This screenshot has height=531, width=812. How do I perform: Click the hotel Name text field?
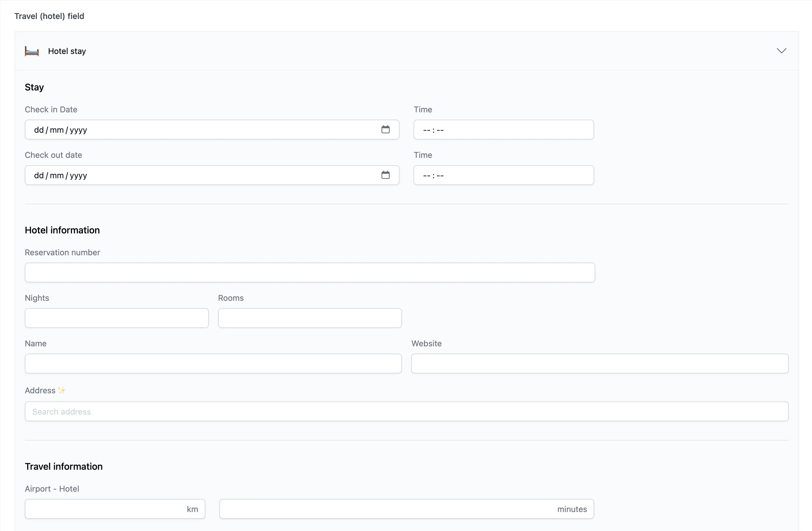click(x=213, y=364)
